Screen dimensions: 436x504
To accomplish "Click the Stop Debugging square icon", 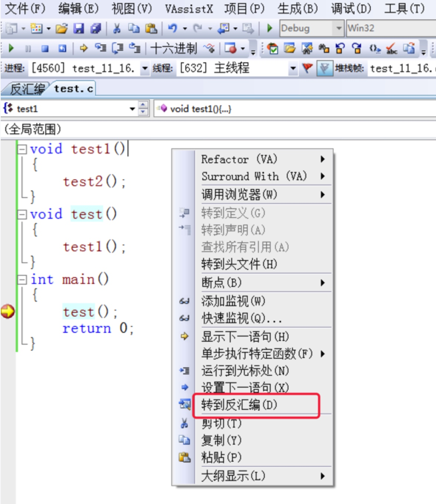I will point(45,49).
